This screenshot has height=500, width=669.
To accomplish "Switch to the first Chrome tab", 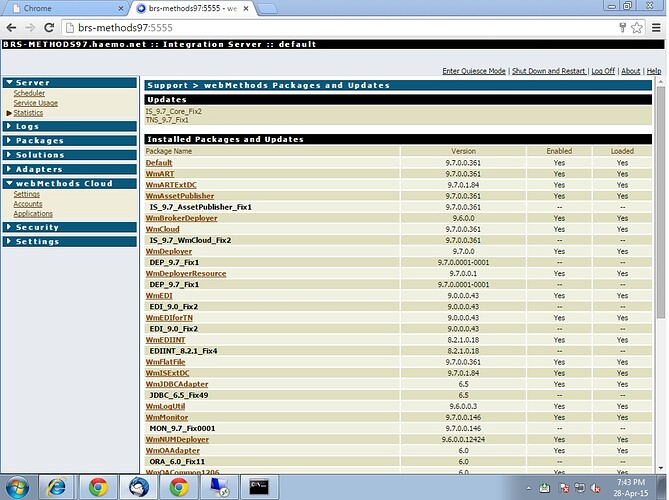I will pyautogui.click(x=64, y=8).
